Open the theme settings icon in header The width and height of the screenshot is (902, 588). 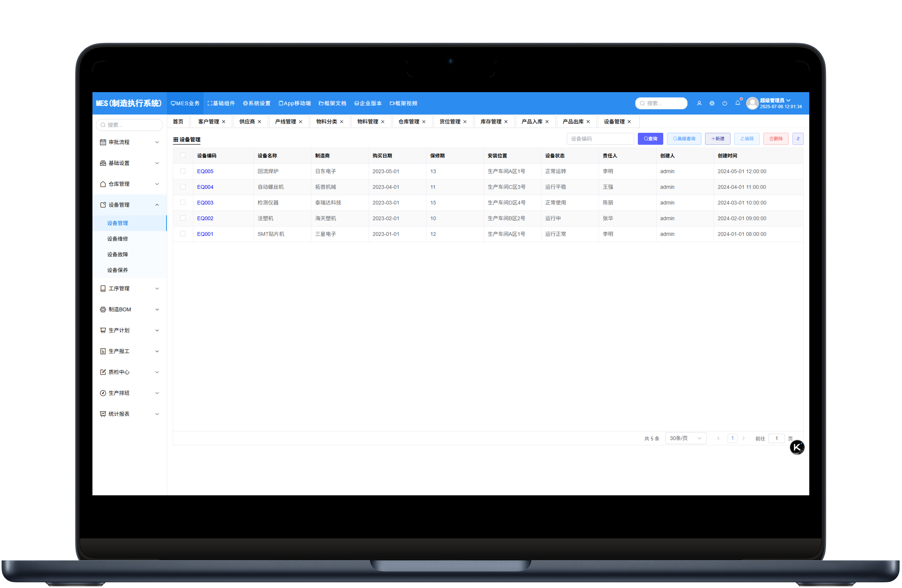point(712,103)
